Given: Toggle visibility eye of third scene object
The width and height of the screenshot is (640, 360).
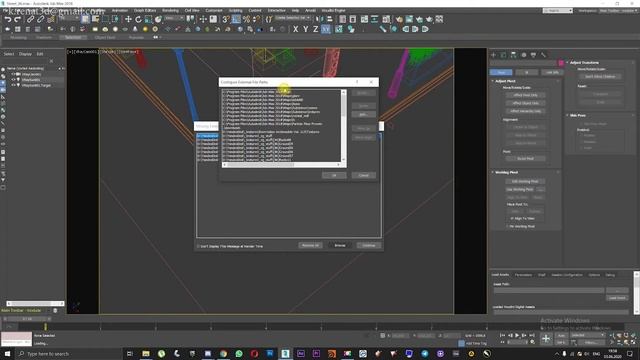Looking at the screenshot, I should [x=13, y=85].
